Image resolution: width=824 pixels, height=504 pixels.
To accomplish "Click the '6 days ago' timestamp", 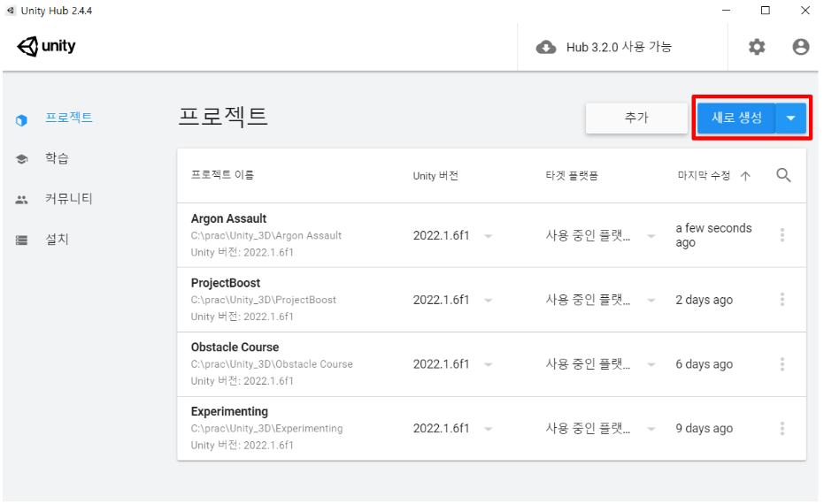I will pos(705,364).
